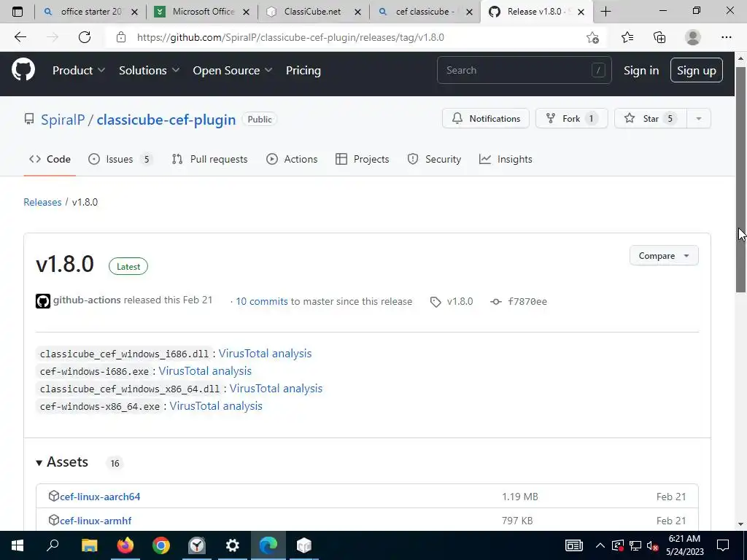
Task: Open the Issues tab
Action: 120,159
